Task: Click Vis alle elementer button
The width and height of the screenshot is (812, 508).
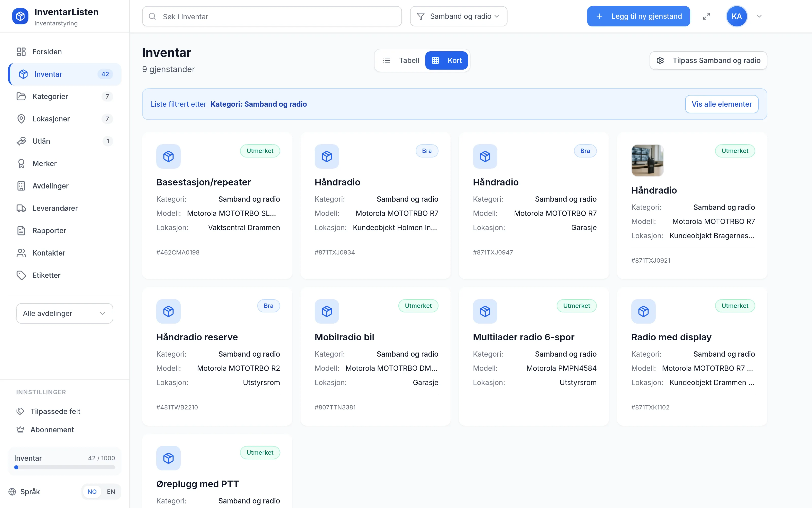Action: [722, 104]
